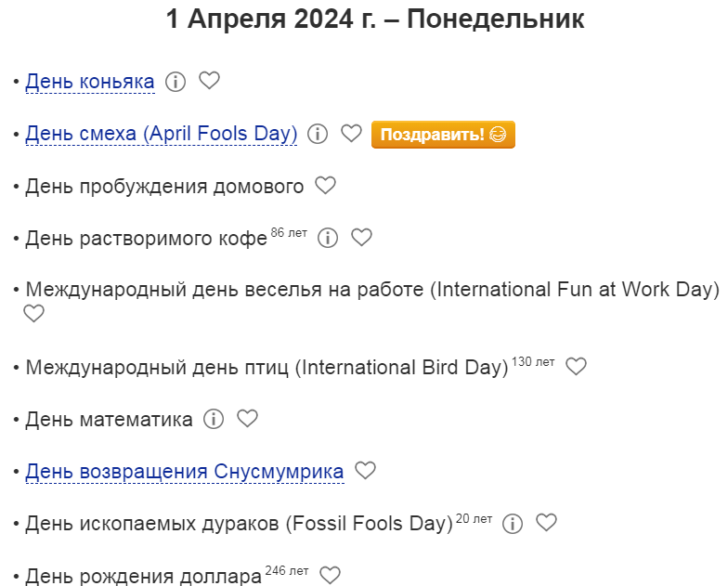Click info icon beside День растворимого кофе
Screen dimensions: 728x586
(328, 238)
